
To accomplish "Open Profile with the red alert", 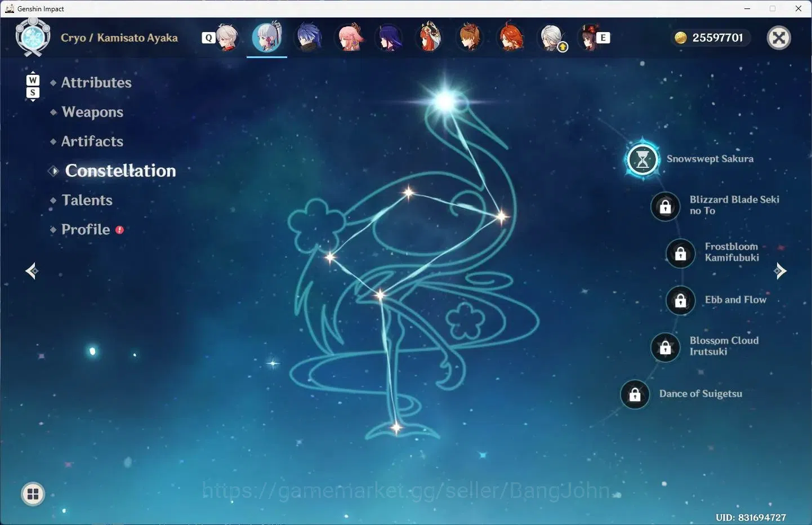I will (x=87, y=230).
